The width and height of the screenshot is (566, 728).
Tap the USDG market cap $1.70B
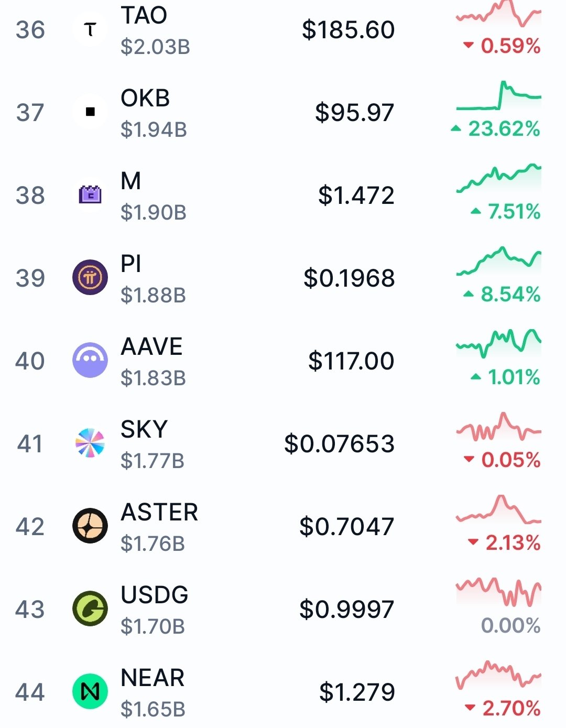click(153, 626)
